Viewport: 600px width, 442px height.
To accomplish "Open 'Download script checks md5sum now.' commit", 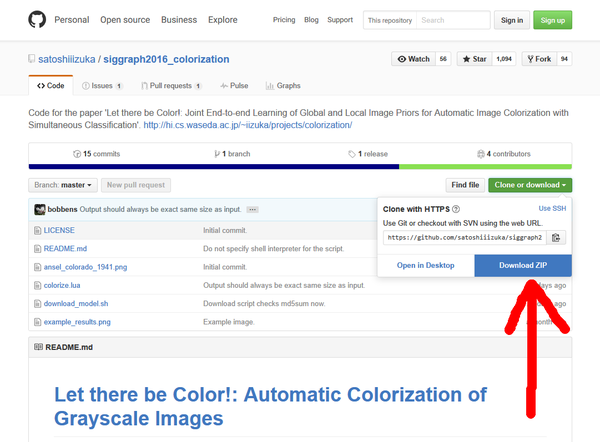I will click(264, 304).
